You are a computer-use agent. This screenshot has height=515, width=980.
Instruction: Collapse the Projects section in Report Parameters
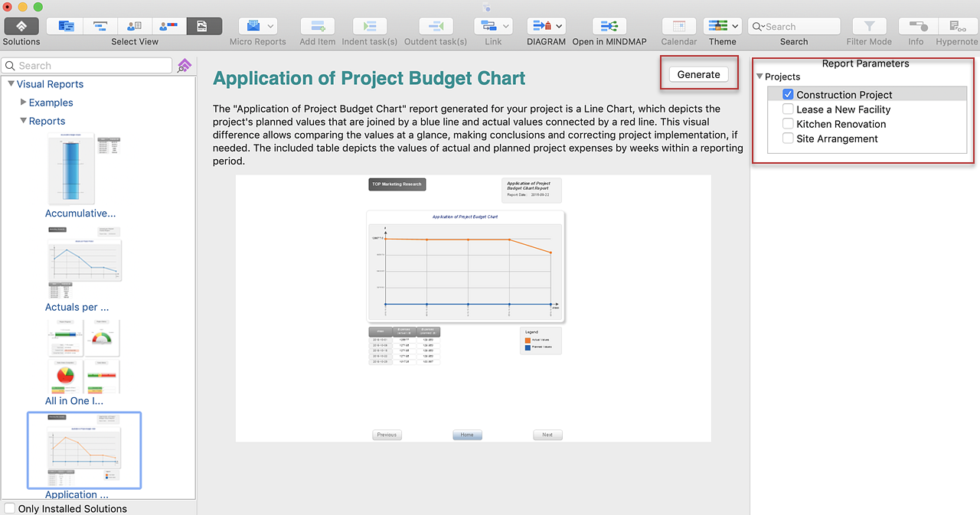759,77
